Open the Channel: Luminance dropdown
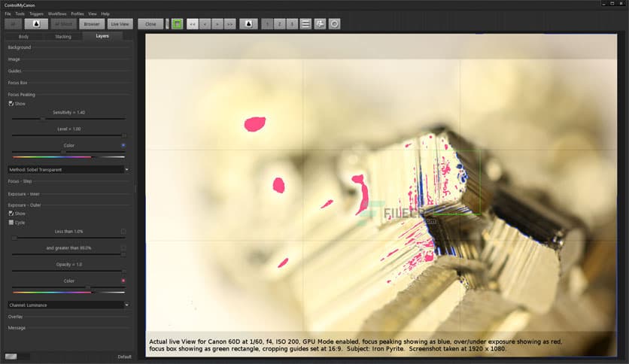The image size is (629, 364). 68,305
